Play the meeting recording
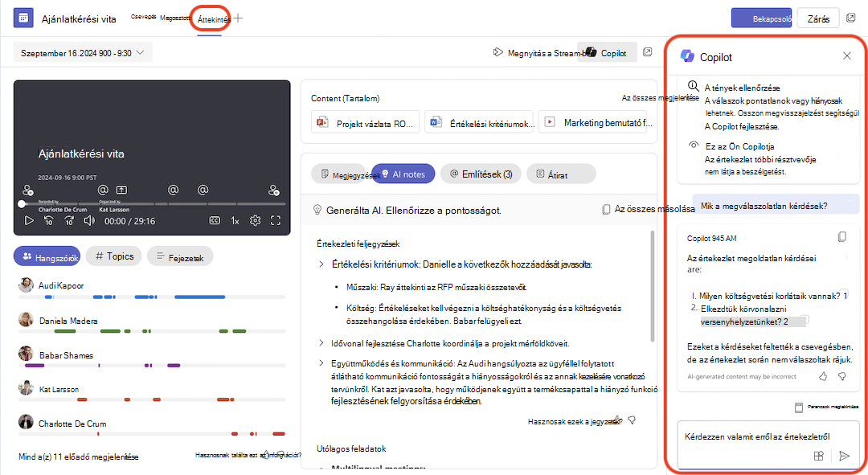 pos(29,221)
